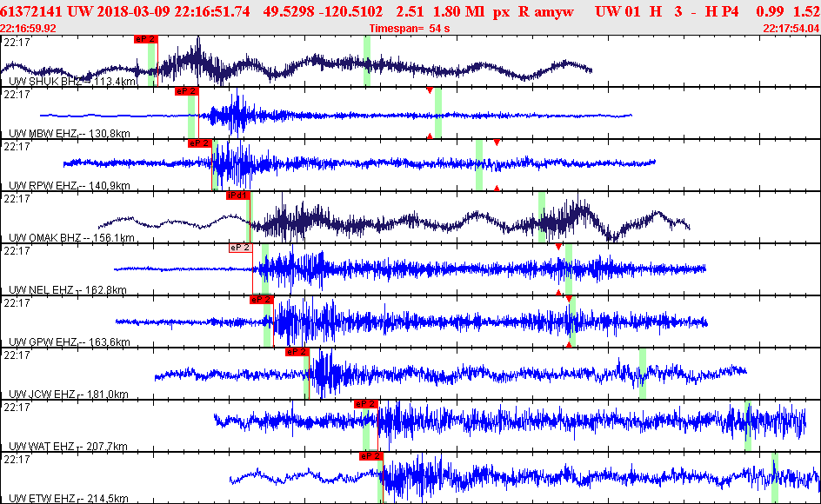Screen dimensions: 821x504
Task: Click the start time 22:16:59.92
Action: [x=29, y=29]
